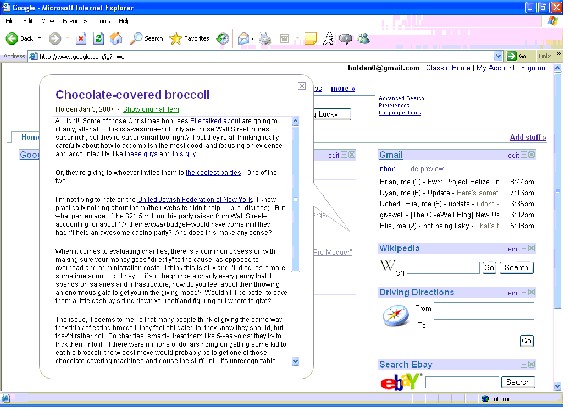Click the My Account link

point(496,68)
